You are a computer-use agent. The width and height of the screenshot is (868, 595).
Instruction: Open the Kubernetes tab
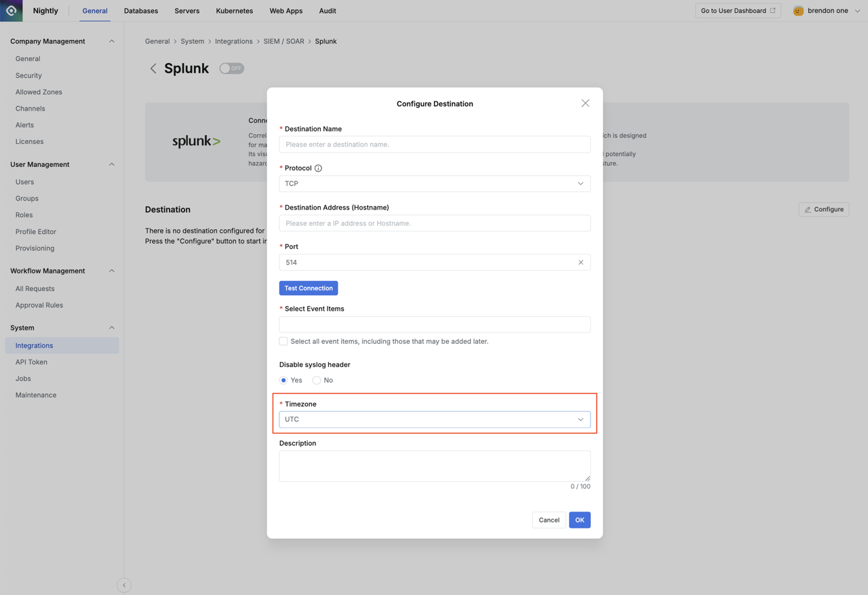click(234, 11)
